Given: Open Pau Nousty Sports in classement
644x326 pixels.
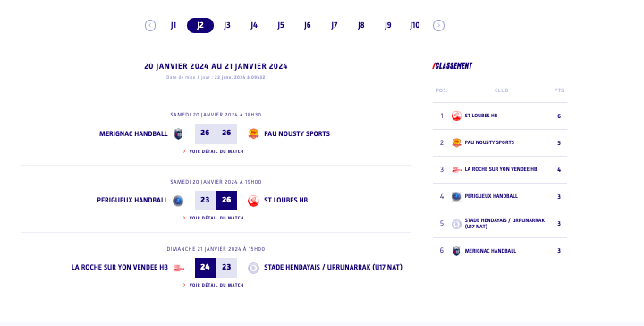Looking at the screenshot, I should point(500,142).
